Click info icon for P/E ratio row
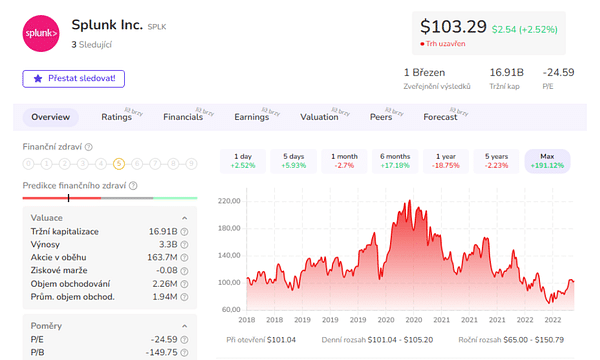Screen dimensions: 600x360 (x=184, y=340)
